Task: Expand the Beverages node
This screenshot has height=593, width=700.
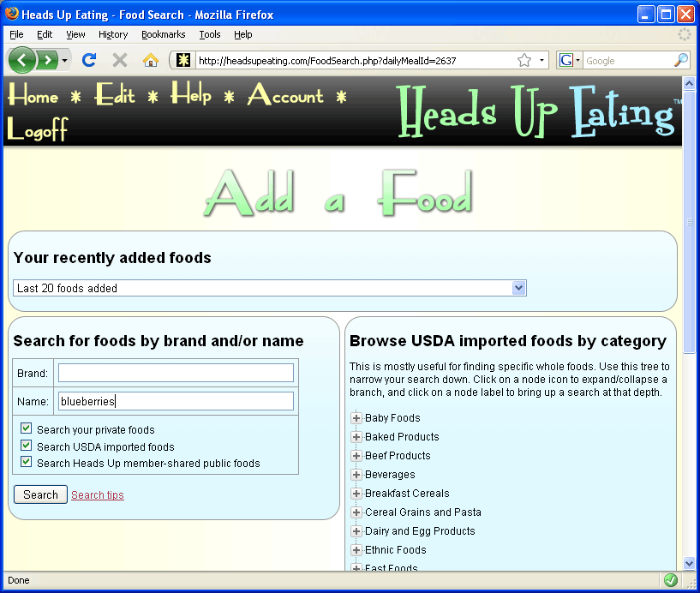Action: pos(356,474)
